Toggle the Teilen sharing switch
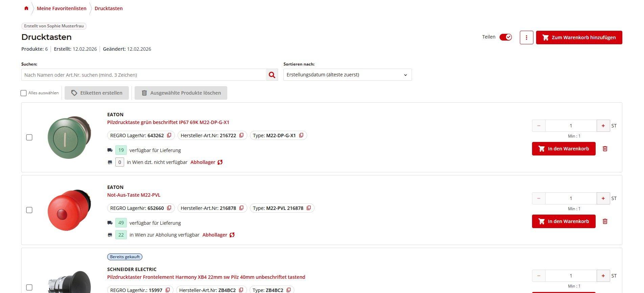The height and width of the screenshot is (293, 644). (x=506, y=37)
